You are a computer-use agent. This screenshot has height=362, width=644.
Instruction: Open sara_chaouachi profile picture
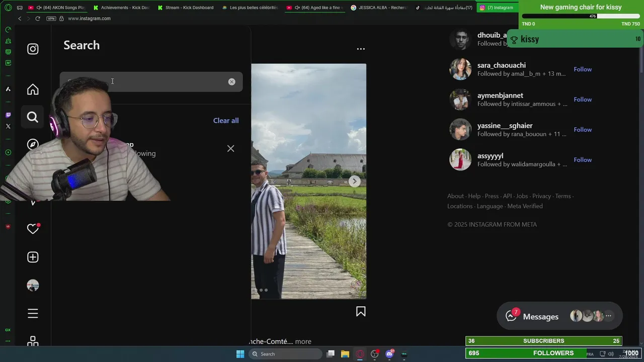(460, 69)
